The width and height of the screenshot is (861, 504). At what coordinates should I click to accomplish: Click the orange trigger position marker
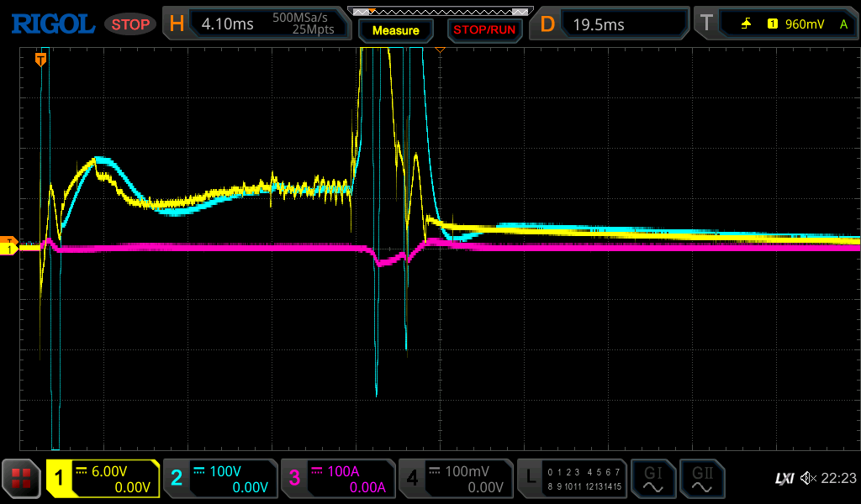point(40,58)
